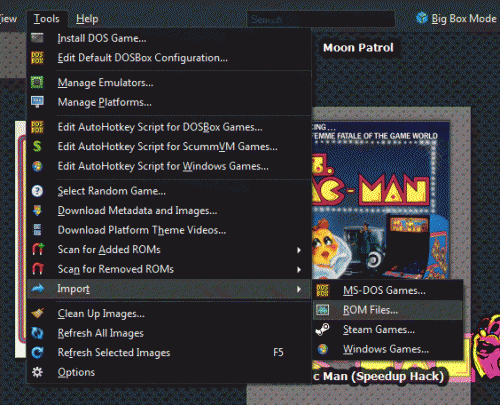Click the monitor icon next to Manage Platforms
Viewport: 500px width, 405px height.
coord(37,102)
